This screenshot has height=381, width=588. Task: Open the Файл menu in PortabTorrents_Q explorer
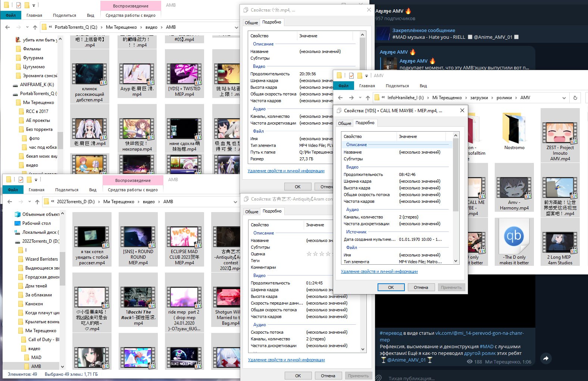coord(11,15)
